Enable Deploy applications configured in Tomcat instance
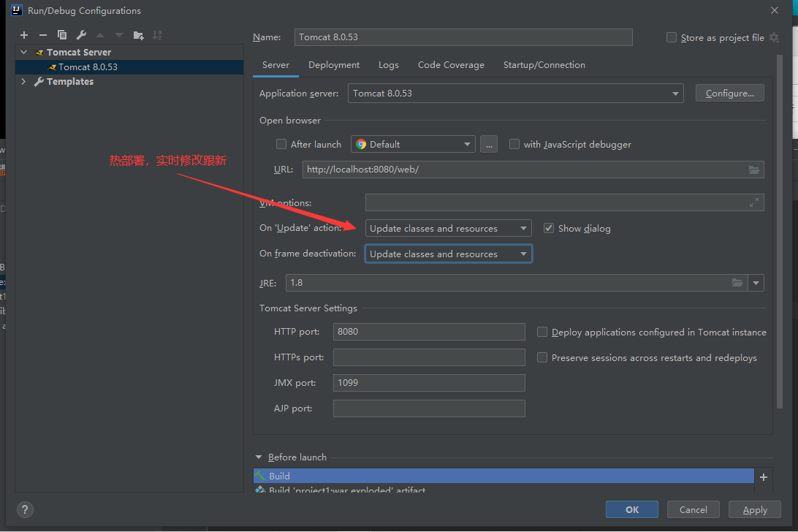The width and height of the screenshot is (798, 532). coord(542,332)
